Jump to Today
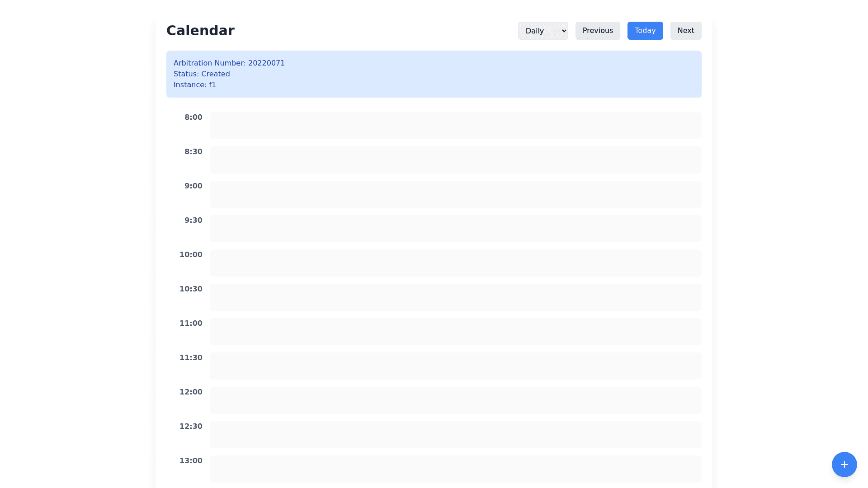Screen dimensions: 868x488 pyautogui.click(x=645, y=31)
